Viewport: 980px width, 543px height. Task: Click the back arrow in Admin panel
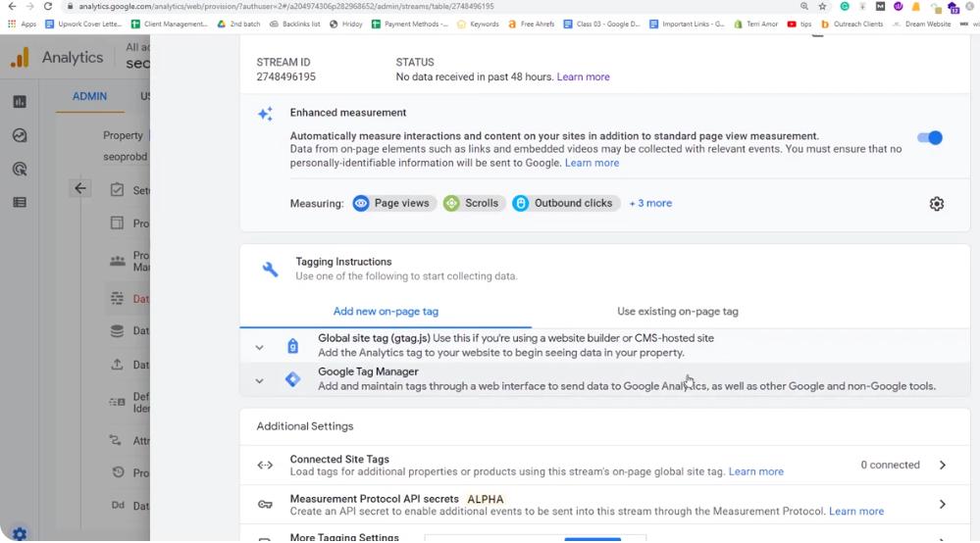[x=80, y=189]
